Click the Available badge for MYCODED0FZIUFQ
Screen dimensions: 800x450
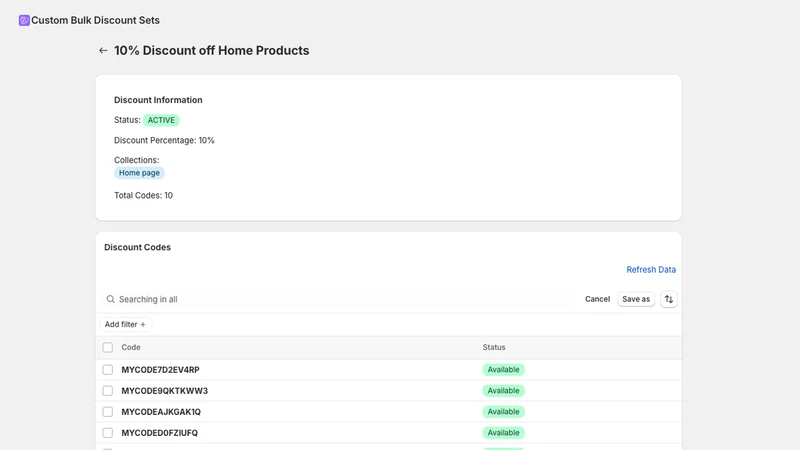coord(503,433)
